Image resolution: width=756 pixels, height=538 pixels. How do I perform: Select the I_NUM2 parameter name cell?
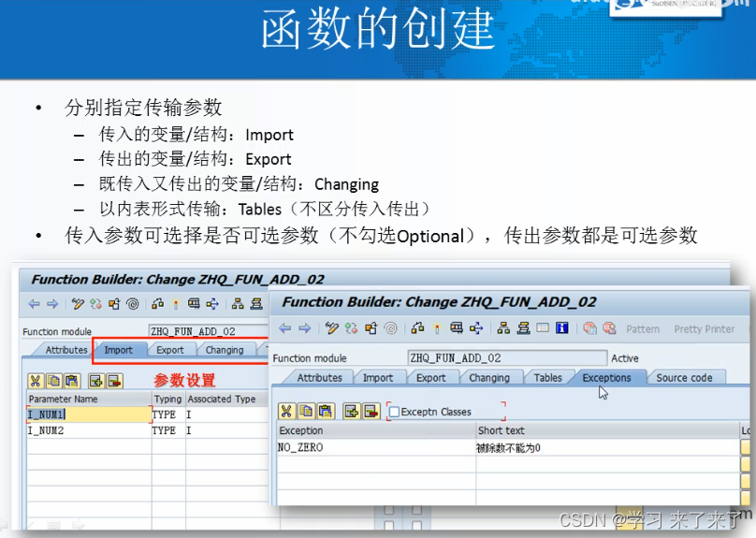(89, 430)
